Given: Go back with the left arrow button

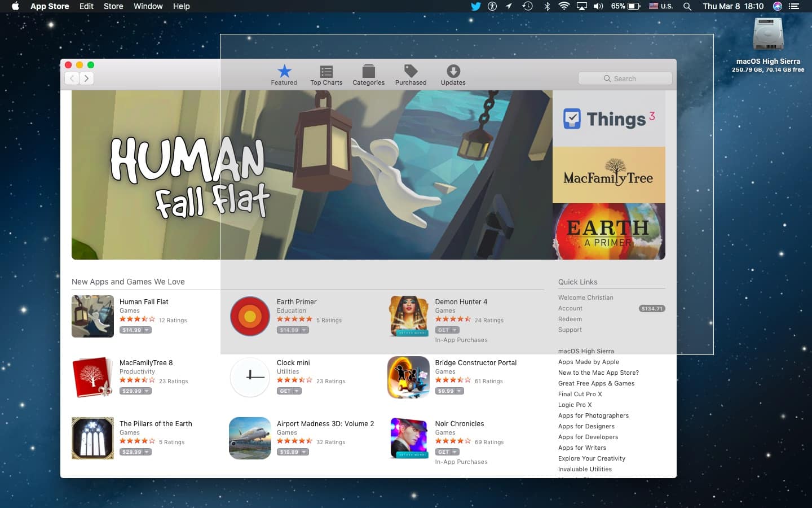Looking at the screenshot, I should [72, 78].
